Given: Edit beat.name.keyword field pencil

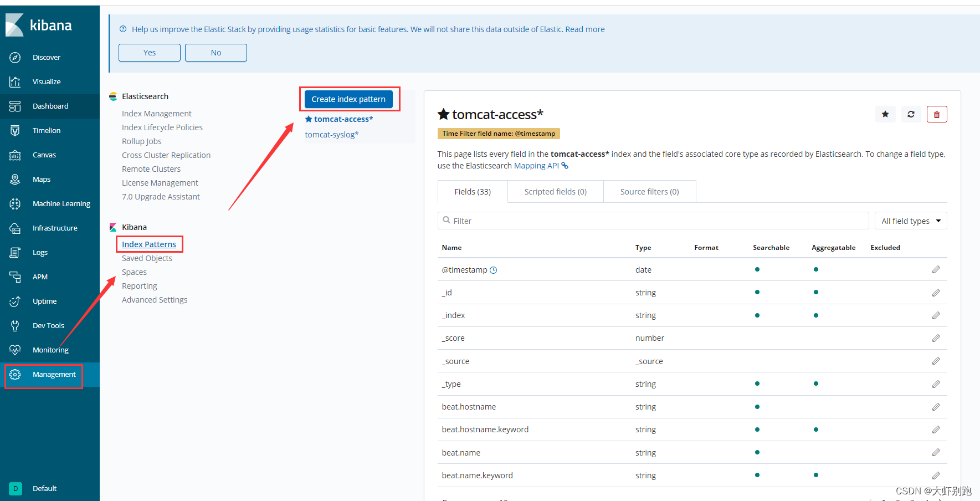Looking at the screenshot, I should click(x=936, y=476).
